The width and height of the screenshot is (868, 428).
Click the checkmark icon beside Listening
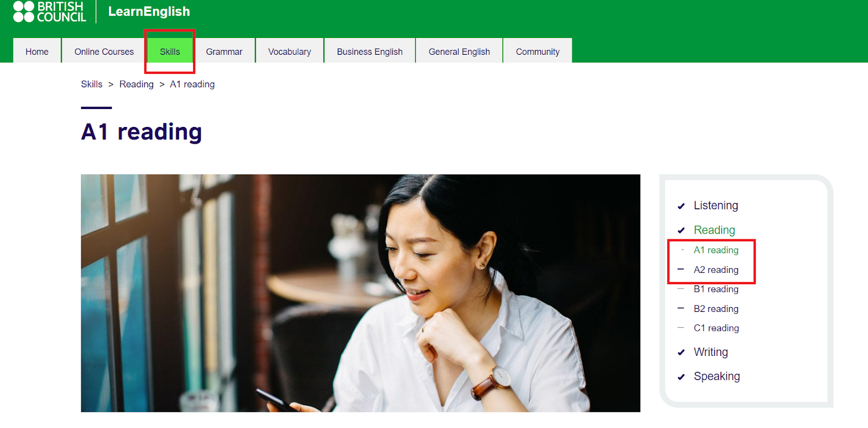point(681,206)
